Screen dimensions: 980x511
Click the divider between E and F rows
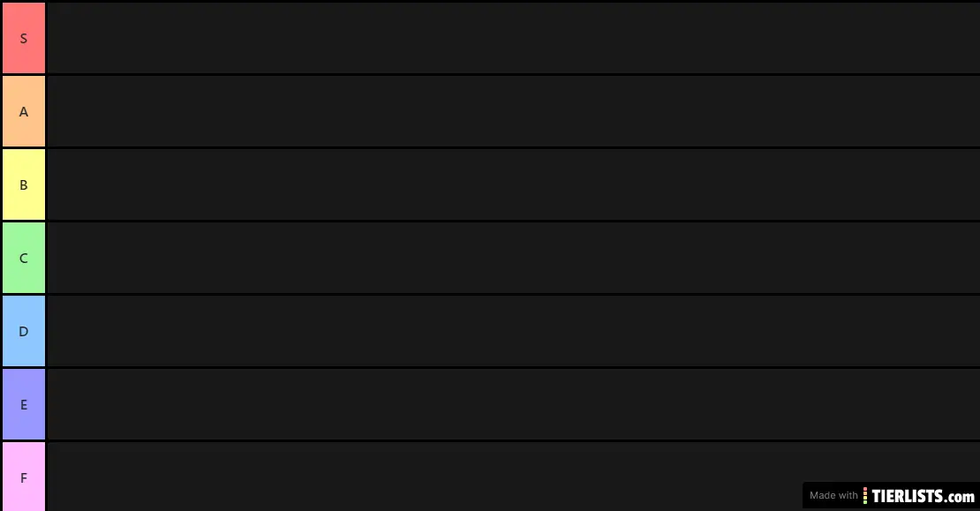point(490,440)
